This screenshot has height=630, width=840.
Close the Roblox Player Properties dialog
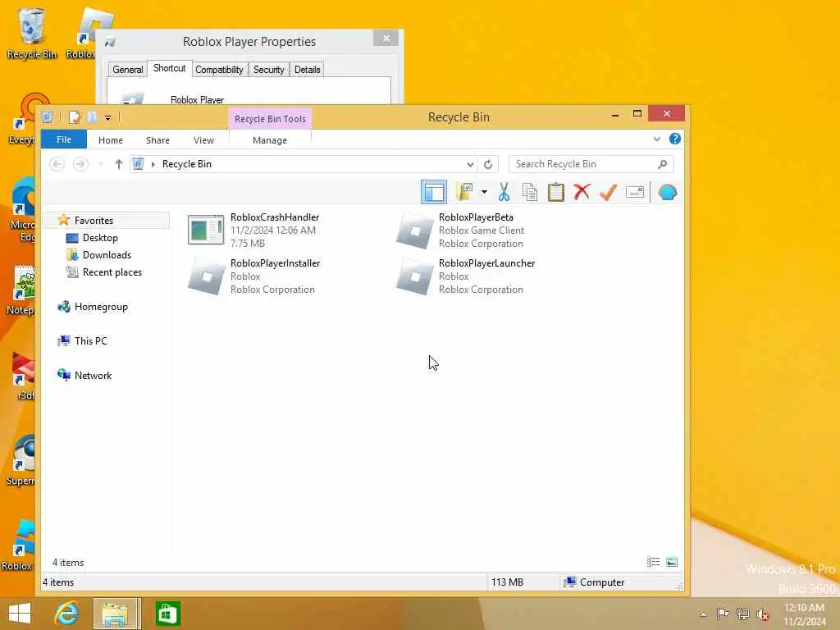(x=386, y=38)
